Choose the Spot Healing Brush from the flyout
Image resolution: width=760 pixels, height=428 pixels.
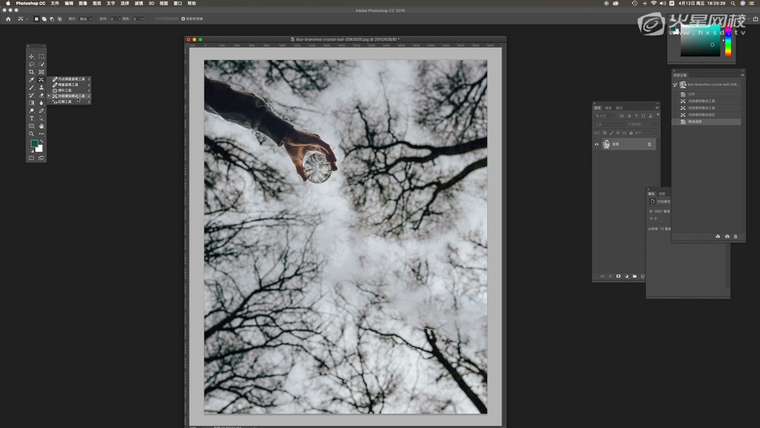click(71, 78)
